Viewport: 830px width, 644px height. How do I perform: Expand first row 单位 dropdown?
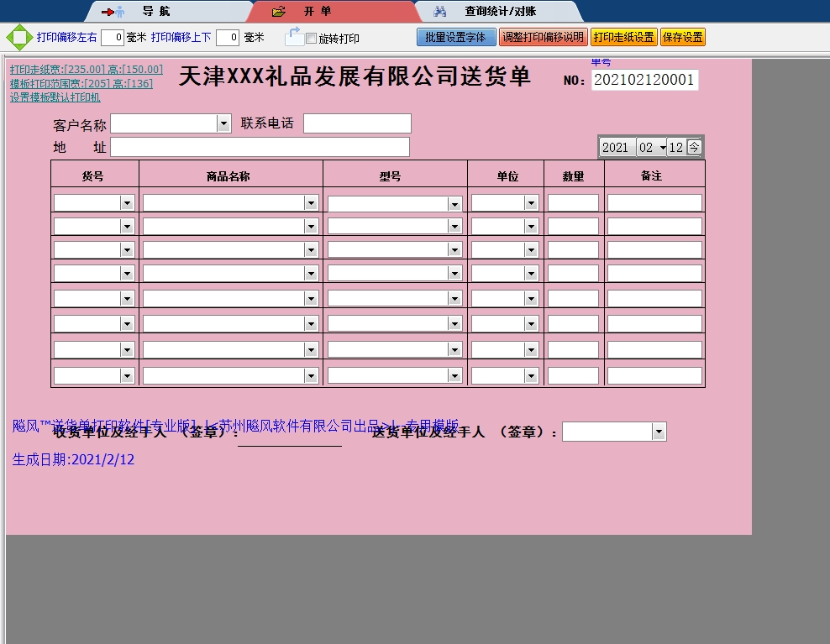click(531, 203)
